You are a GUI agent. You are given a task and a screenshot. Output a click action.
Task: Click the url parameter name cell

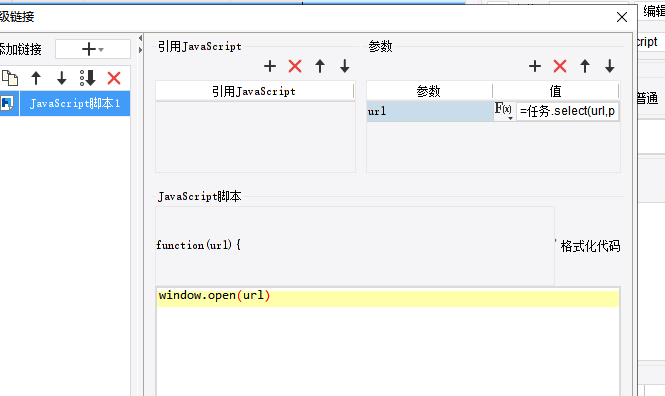tap(430, 112)
